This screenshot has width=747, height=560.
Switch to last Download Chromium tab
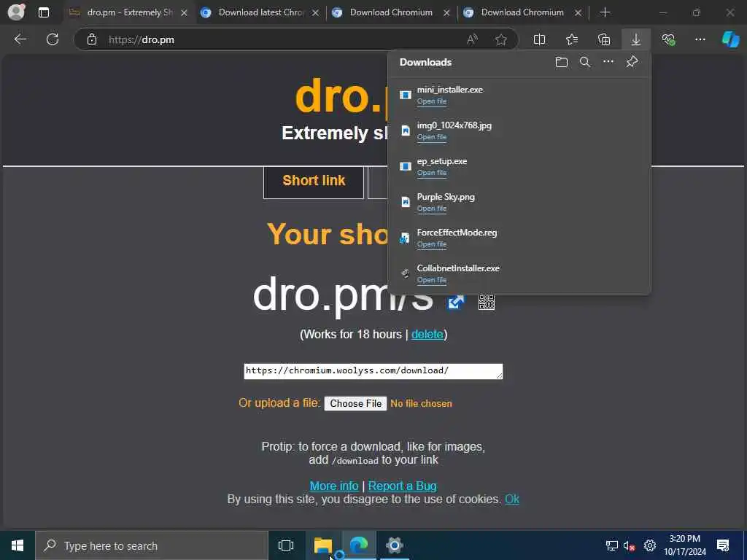[x=522, y=12]
